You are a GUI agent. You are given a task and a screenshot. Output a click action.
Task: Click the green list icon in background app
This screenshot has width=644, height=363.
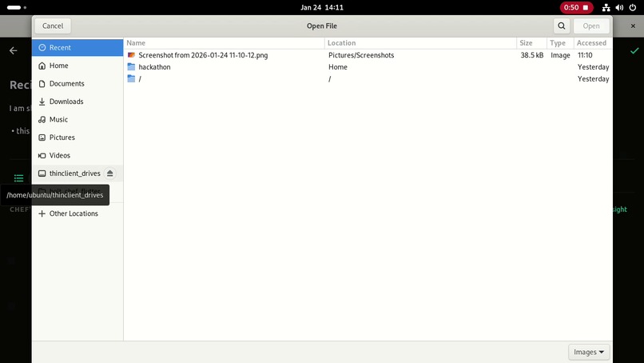pyautogui.click(x=18, y=178)
